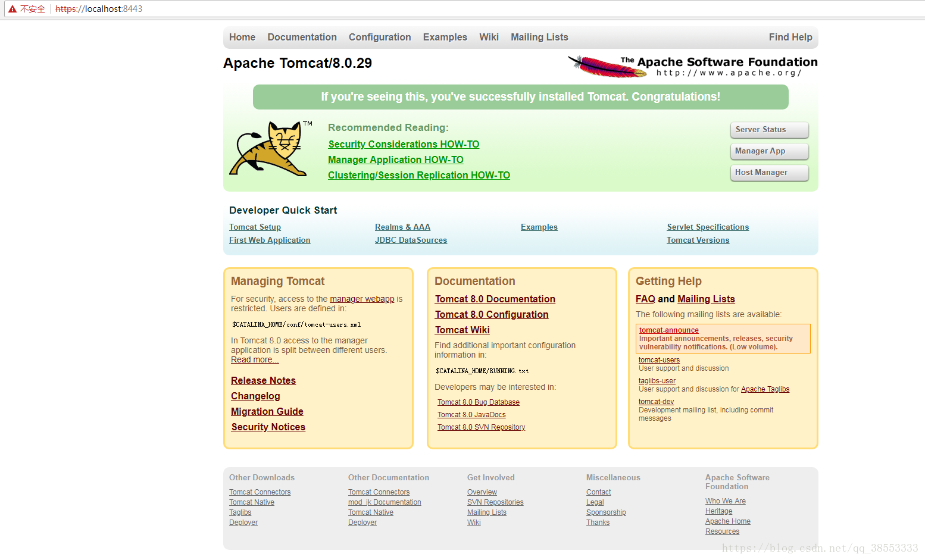
Task: Open the Examples nav item in the top bar
Action: click(445, 37)
